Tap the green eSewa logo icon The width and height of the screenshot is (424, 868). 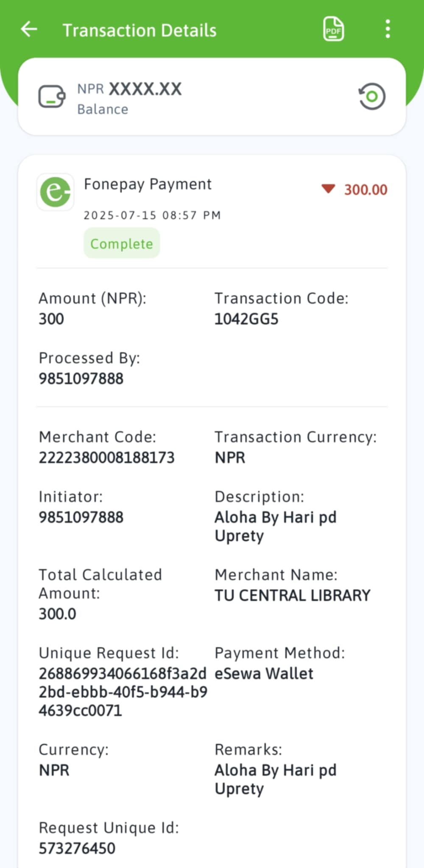coord(55,192)
